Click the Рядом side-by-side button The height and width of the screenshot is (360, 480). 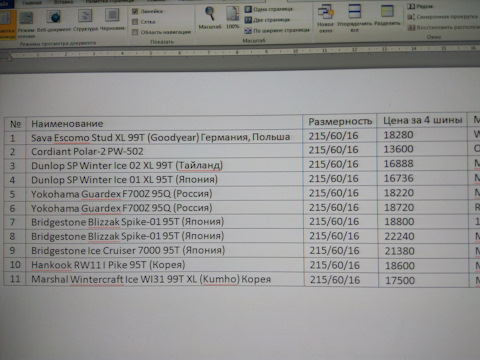coord(420,6)
